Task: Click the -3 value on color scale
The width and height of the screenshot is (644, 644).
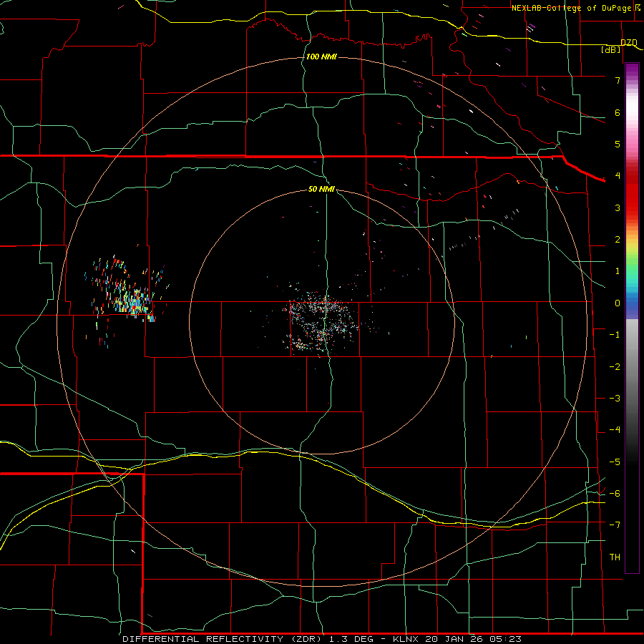Action: tap(615, 399)
